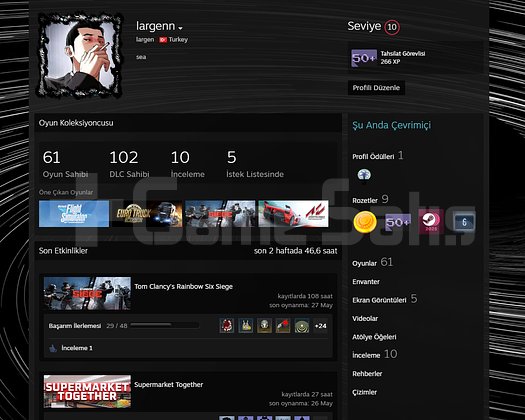
Task: Click the Turkey flag icon
Action: click(x=163, y=40)
